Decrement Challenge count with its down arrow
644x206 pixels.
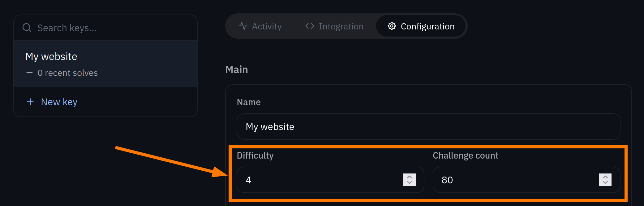pos(606,182)
